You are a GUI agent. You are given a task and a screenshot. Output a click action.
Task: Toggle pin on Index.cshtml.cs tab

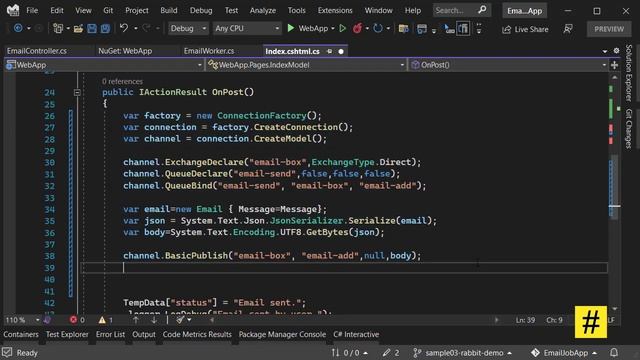[329, 51]
